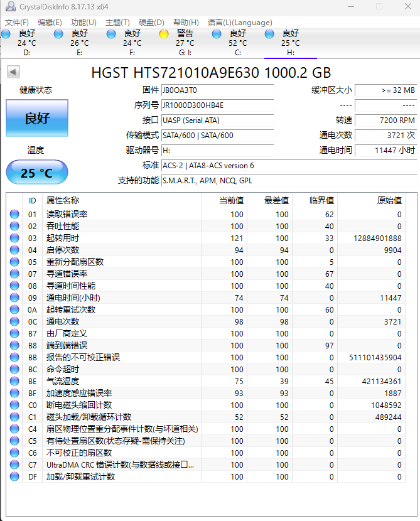Click the 支持的功能 field S.M.A.R.T., APM

pyautogui.click(x=289, y=180)
